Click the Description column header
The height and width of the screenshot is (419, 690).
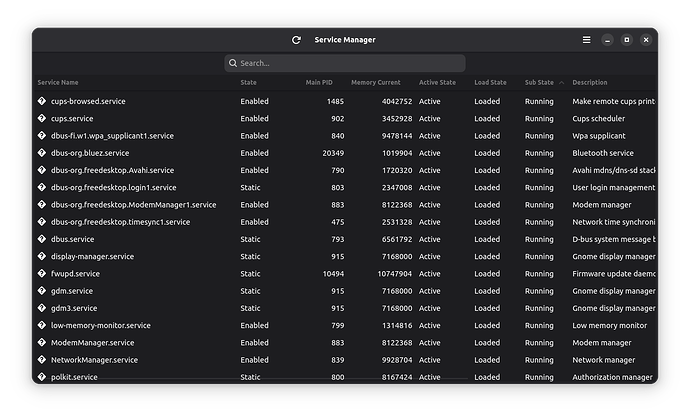590,82
